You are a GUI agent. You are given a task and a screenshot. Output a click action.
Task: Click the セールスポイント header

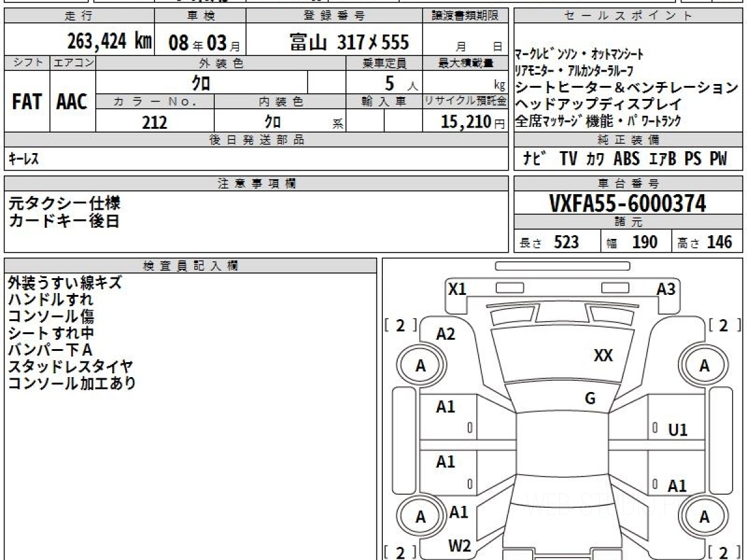[628, 16]
